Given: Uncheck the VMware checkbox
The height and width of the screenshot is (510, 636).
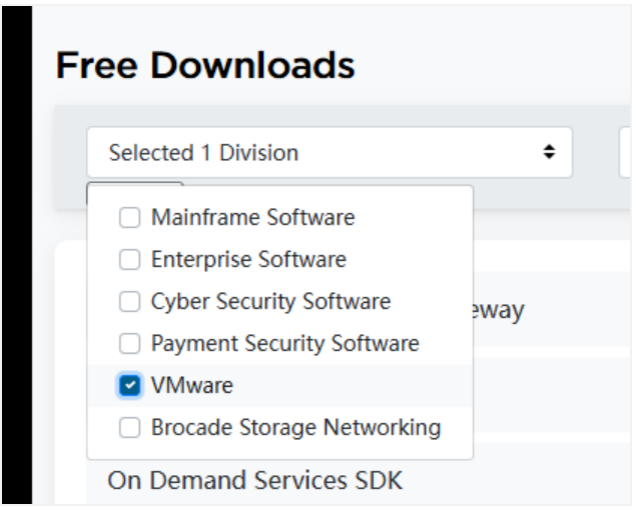Looking at the screenshot, I should pyautogui.click(x=129, y=385).
